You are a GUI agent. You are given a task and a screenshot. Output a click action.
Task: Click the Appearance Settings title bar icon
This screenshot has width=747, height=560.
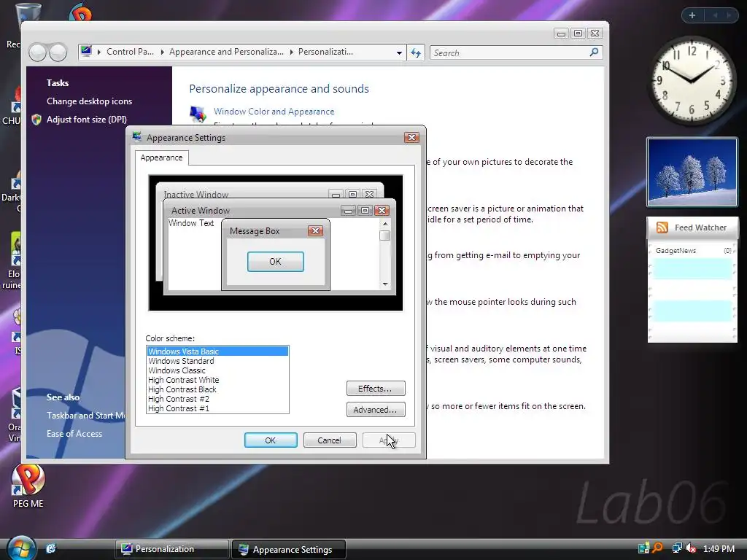click(x=137, y=136)
